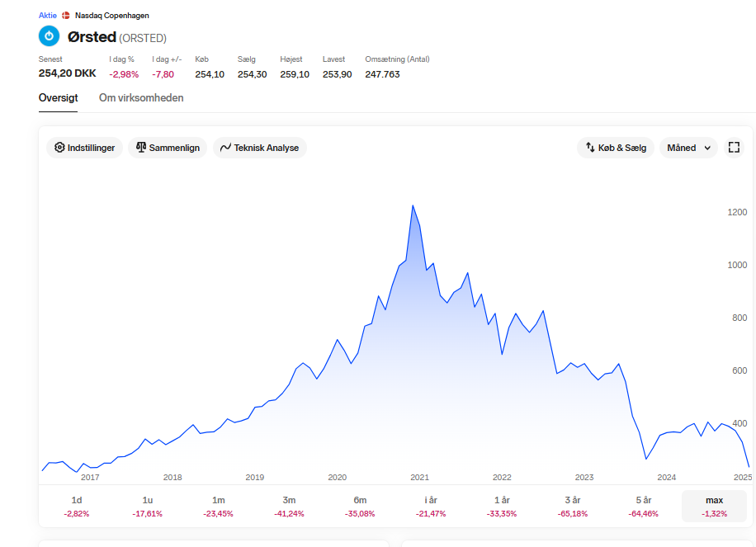
Task: Open the Indstillinger chart settings
Action: tap(84, 148)
